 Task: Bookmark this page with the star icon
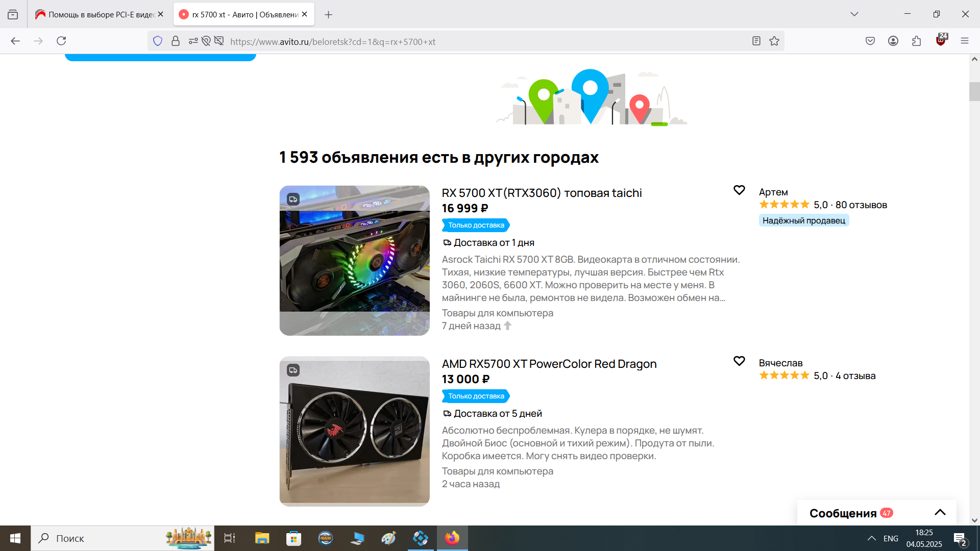774,41
